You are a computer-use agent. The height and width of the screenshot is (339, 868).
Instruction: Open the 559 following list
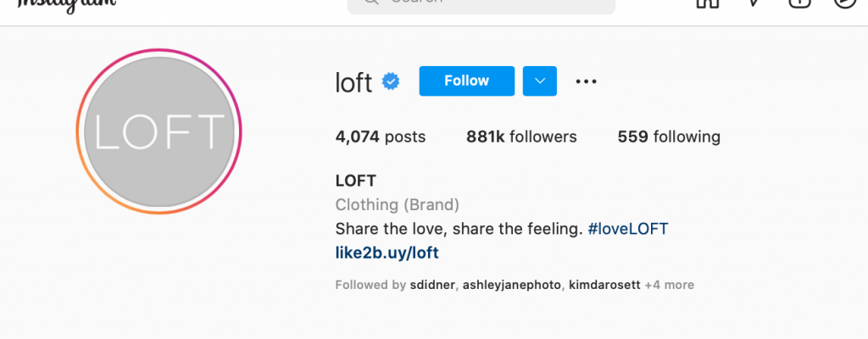pyautogui.click(x=669, y=136)
